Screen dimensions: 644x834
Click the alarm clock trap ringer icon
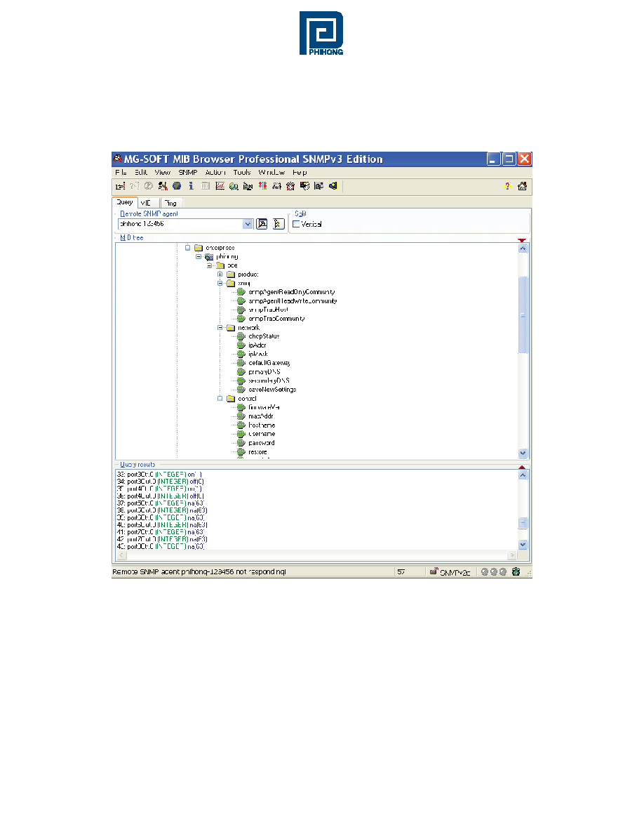[x=290, y=185]
